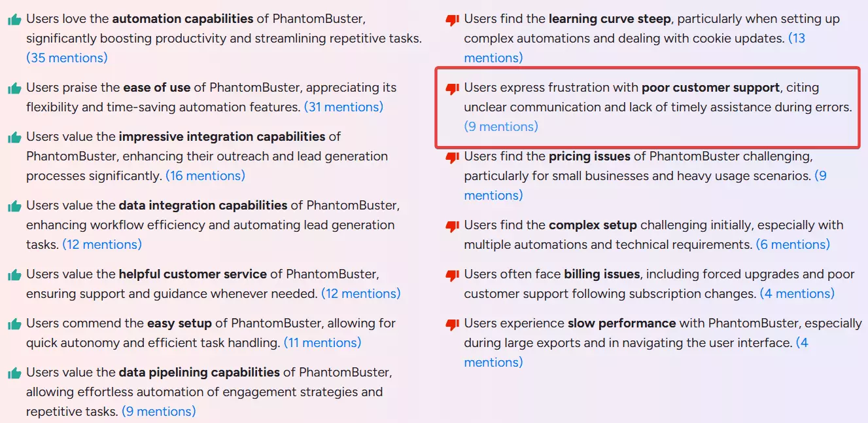
Task: Click thumbs-down icon next to billing issues
Action: point(452,275)
